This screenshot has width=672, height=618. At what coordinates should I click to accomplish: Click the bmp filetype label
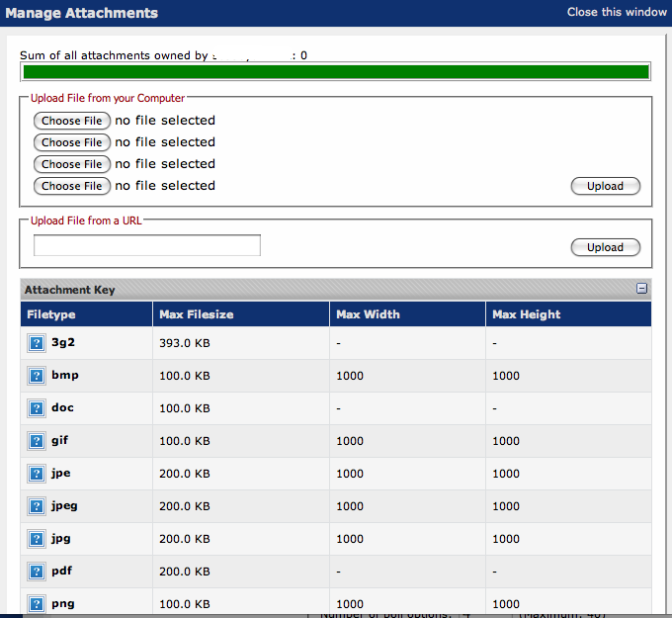pos(65,376)
